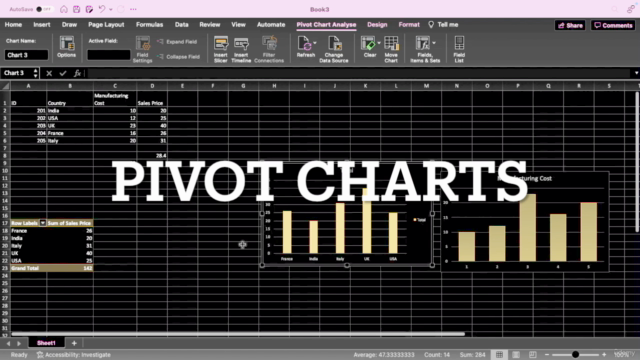640x360 pixels.
Task: Select the Sheet1 tab
Action: tap(46, 343)
